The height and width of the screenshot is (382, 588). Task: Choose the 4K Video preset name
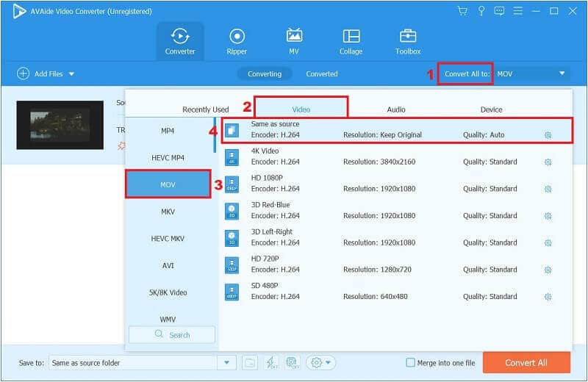tap(265, 151)
